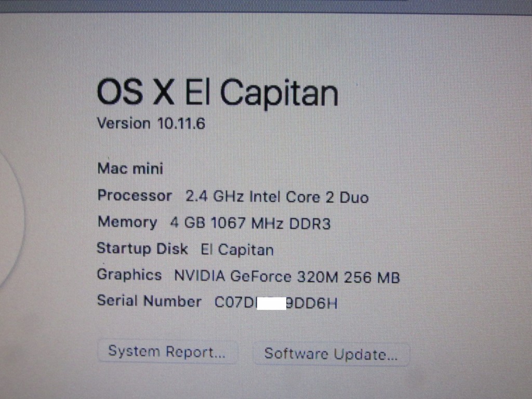Click the Startup Disk label
532x399 pixels.
point(142,248)
